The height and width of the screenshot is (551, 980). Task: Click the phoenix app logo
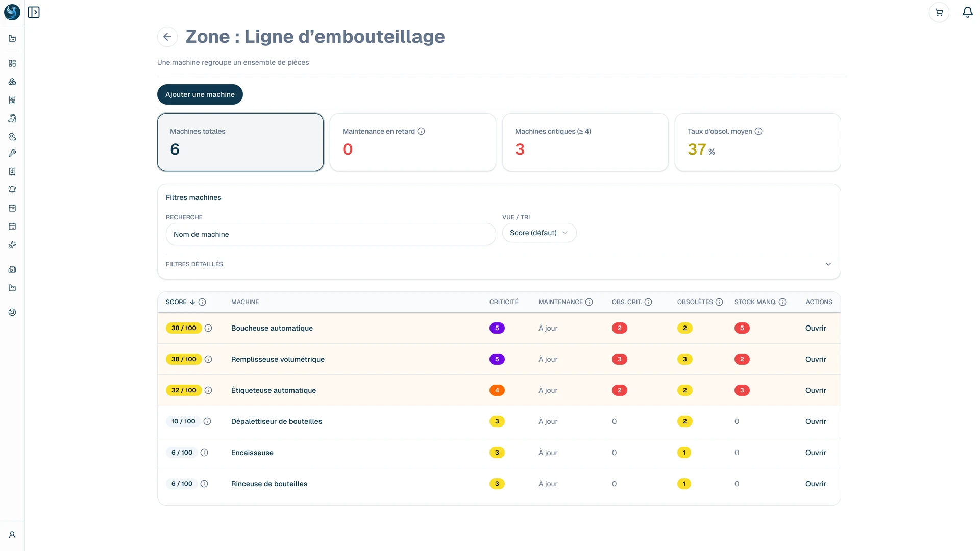(x=12, y=12)
